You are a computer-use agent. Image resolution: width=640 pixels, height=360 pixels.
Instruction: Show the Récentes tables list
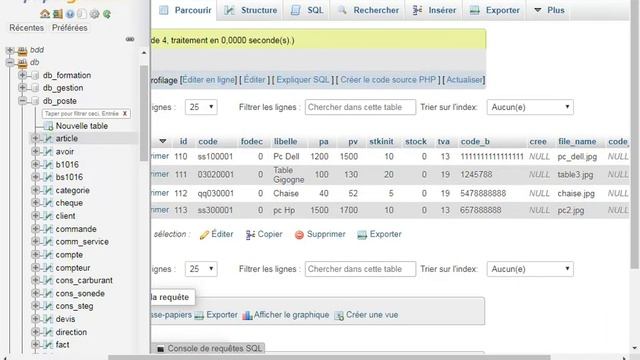tap(27, 28)
